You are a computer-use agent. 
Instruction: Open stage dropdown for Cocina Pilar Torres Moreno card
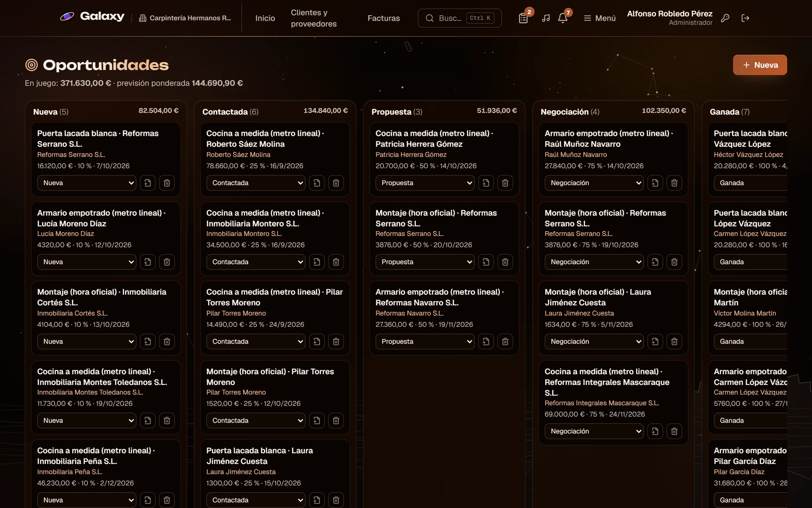(256, 341)
